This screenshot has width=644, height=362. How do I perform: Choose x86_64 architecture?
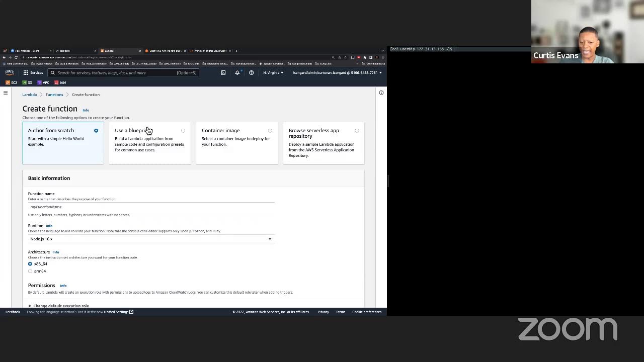pyautogui.click(x=30, y=263)
